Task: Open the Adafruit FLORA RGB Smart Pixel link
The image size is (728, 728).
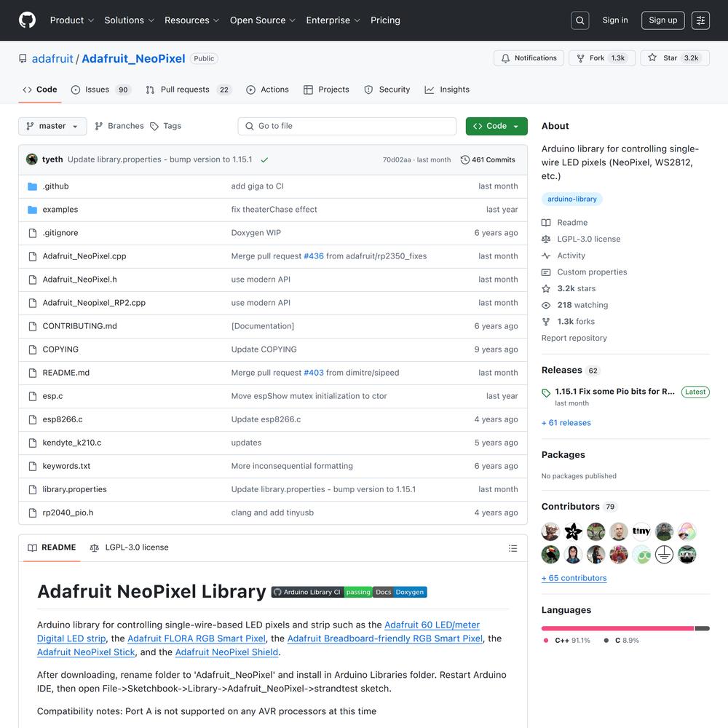Action: click(x=197, y=639)
